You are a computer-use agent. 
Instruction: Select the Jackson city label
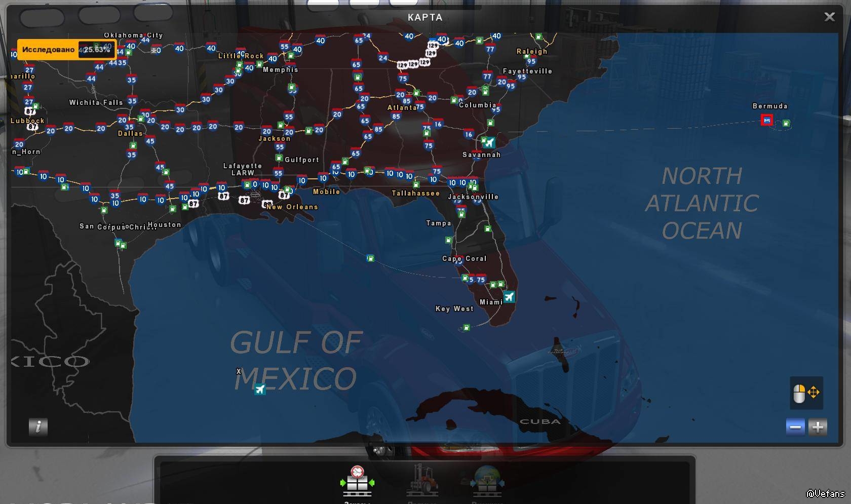[275, 138]
